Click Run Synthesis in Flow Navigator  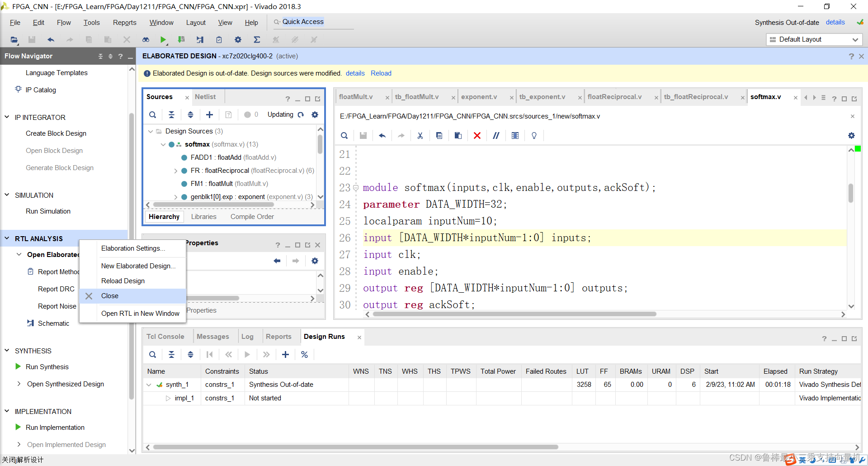pyautogui.click(x=47, y=367)
